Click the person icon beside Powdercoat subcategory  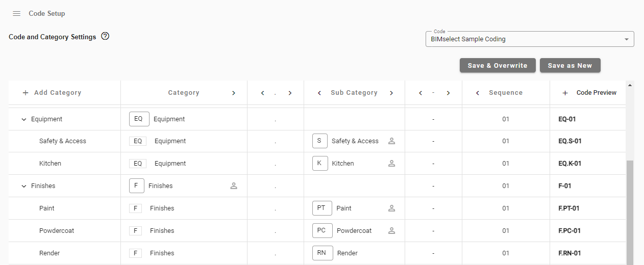click(391, 231)
